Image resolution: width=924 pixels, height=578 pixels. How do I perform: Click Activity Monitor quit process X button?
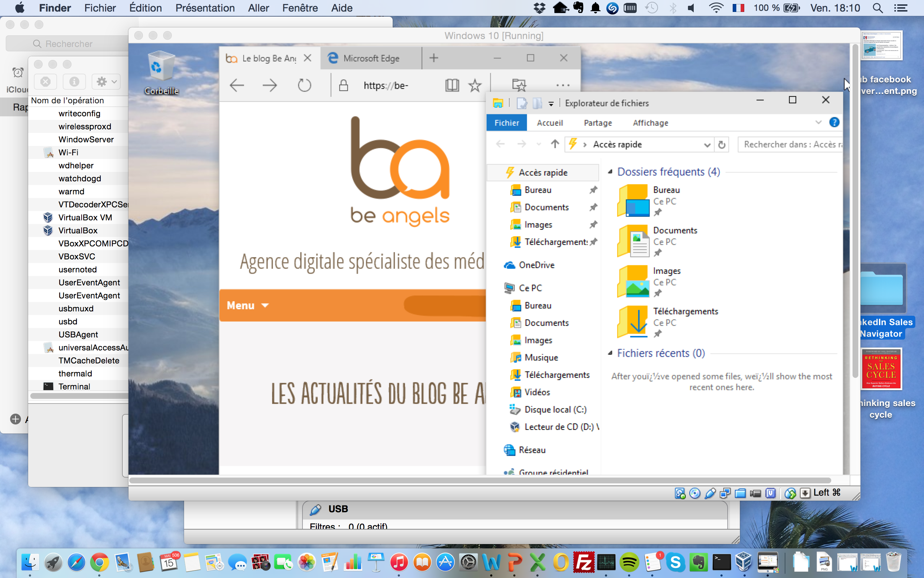tap(45, 81)
